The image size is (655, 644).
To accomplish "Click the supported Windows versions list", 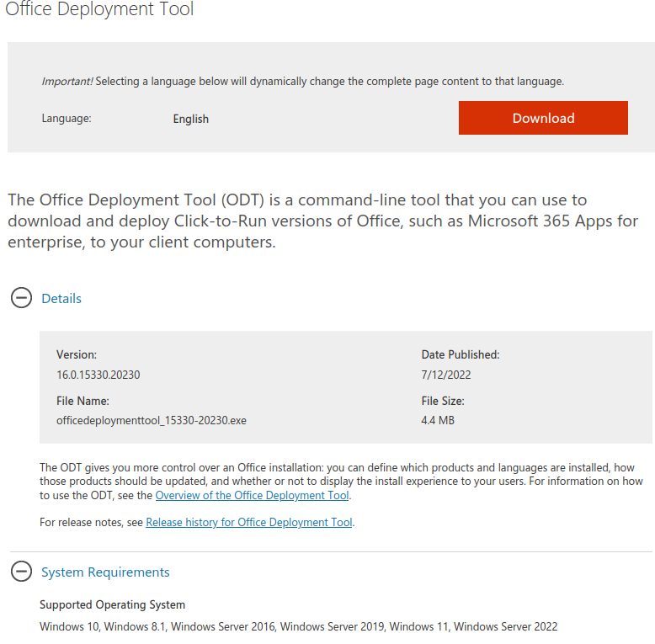I will (x=298, y=626).
